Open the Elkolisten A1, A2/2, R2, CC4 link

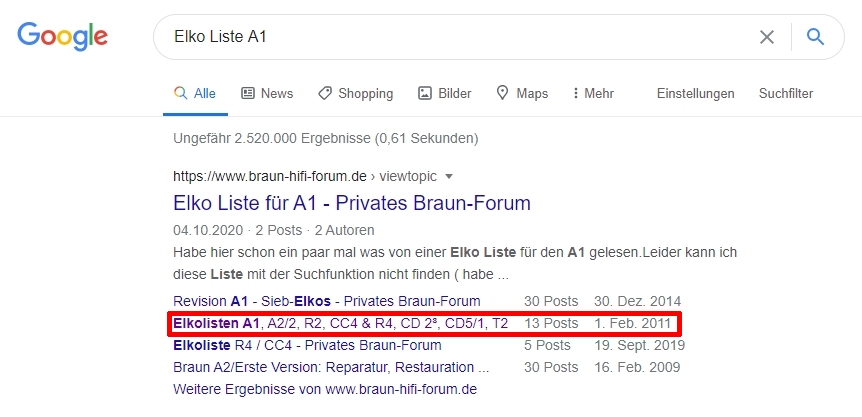[340, 324]
